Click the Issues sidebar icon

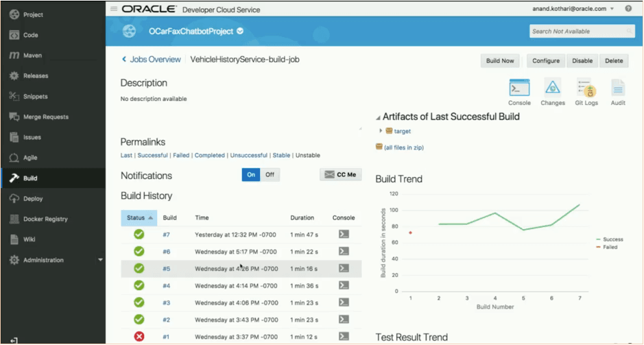pyautogui.click(x=14, y=137)
